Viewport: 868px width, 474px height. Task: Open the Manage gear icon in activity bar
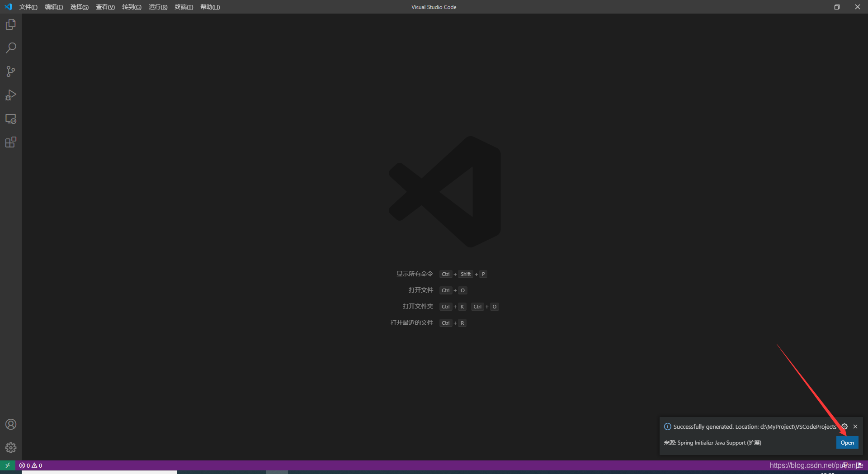(11, 448)
